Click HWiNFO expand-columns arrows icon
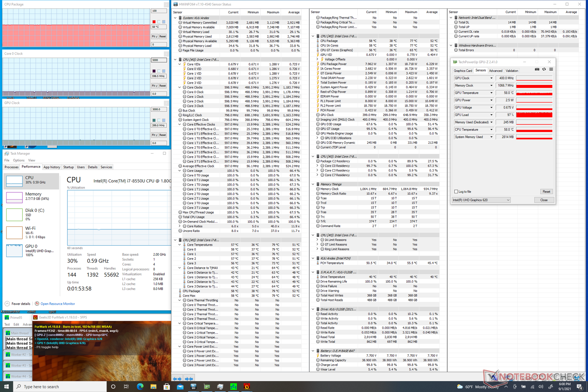Screen dimensions: 588x392 point(177,379)
